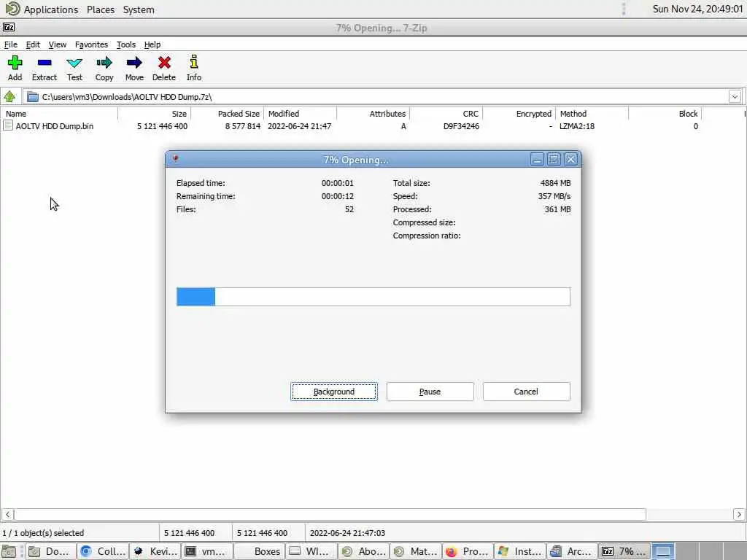
Task: Click the Pause button
Action: tap(430, 392)
